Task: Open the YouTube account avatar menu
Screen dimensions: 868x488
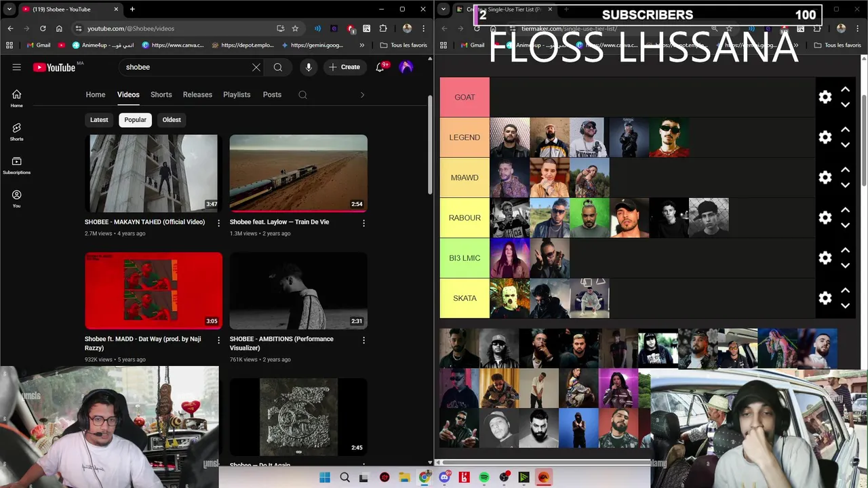Action: click(x=406, y=67)
